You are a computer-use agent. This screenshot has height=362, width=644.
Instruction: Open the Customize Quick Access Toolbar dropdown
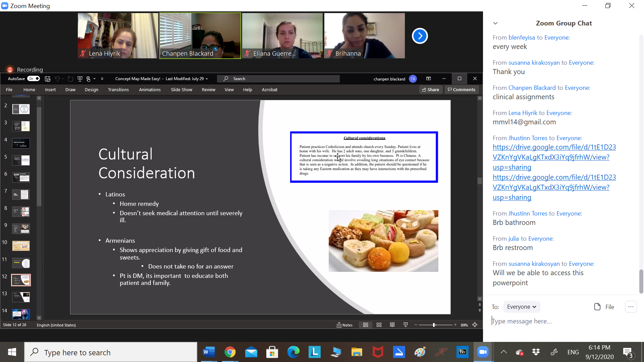click(102, 79)
